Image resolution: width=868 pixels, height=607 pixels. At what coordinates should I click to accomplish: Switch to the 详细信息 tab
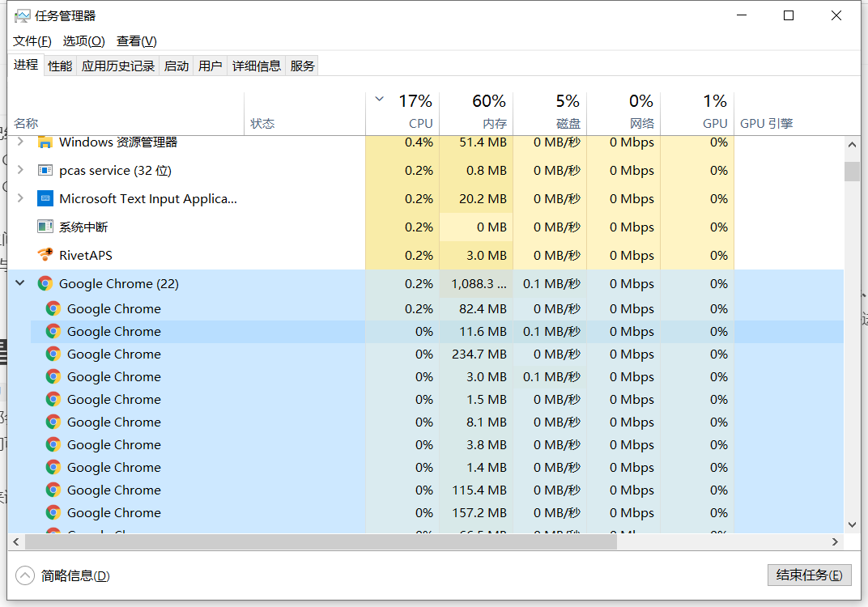point(257,66)
